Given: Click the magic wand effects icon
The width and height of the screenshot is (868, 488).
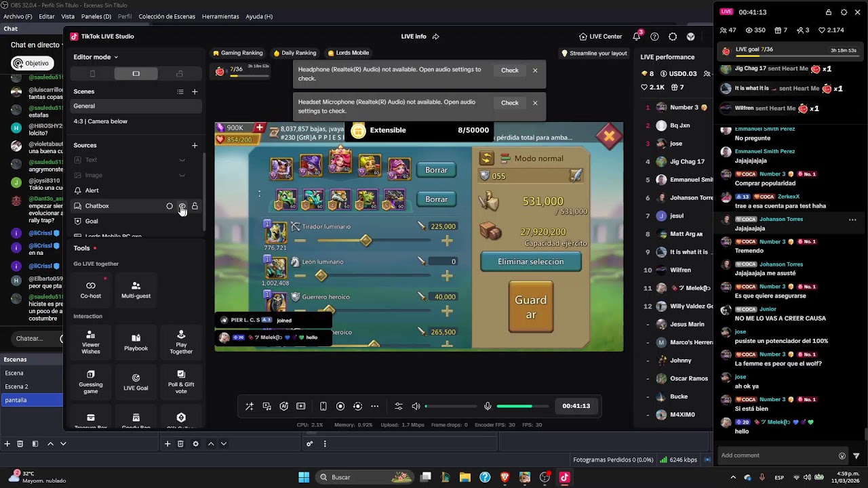Looking at the screenshot, I should 250,406.
